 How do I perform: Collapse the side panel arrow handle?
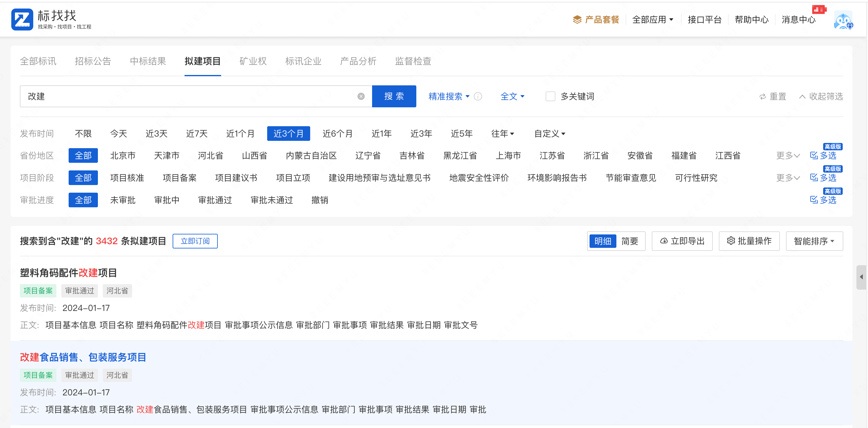click(861, 277)
